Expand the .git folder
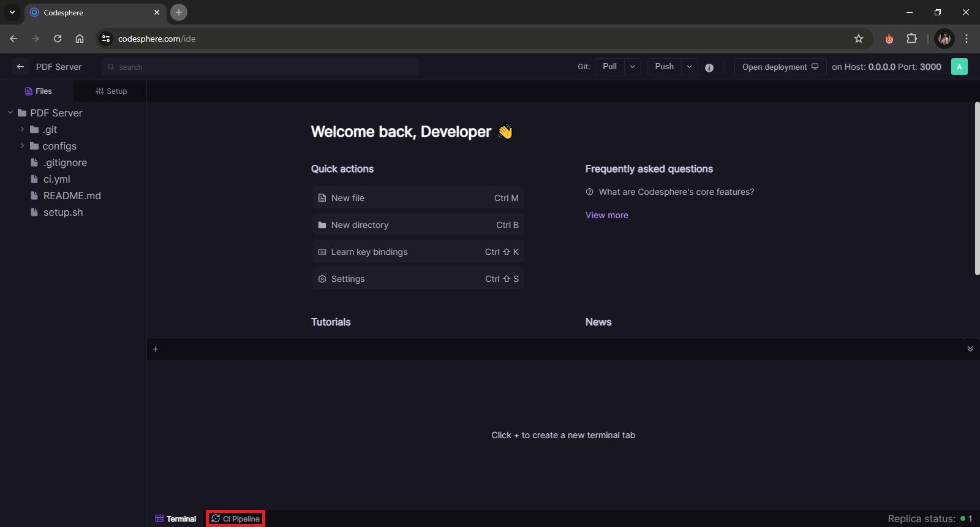The height and width of the screenshot is (527, 980). click(x=22, y=129)
